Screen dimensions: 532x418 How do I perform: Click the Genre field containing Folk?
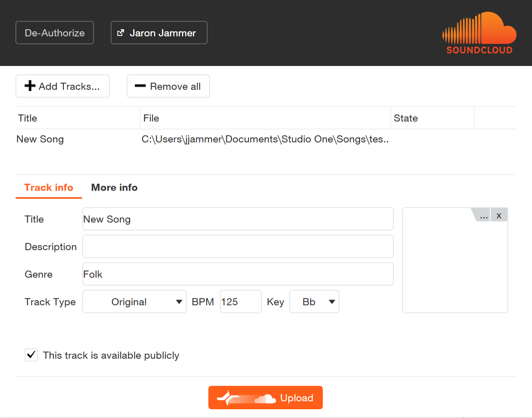238,274
